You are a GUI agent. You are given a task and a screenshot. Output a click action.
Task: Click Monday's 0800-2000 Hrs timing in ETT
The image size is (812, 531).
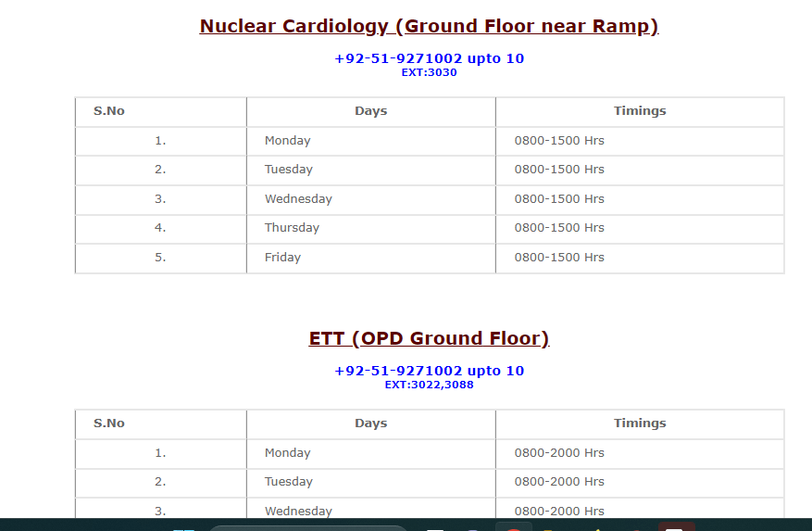click(x=559, y=453)
